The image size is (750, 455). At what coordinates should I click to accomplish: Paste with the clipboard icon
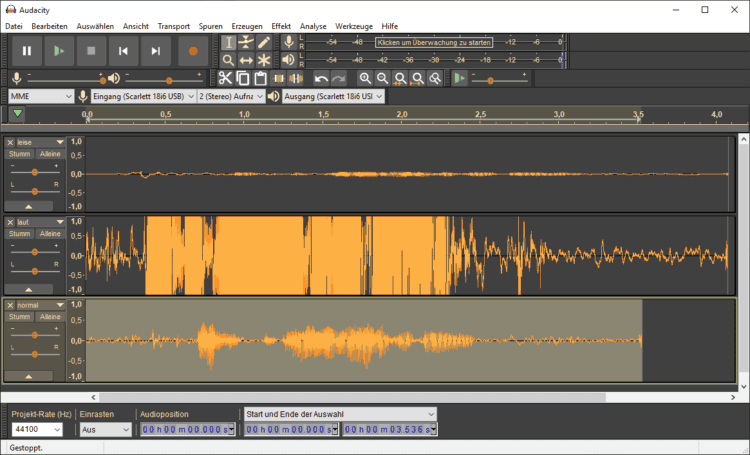point(260,78)
